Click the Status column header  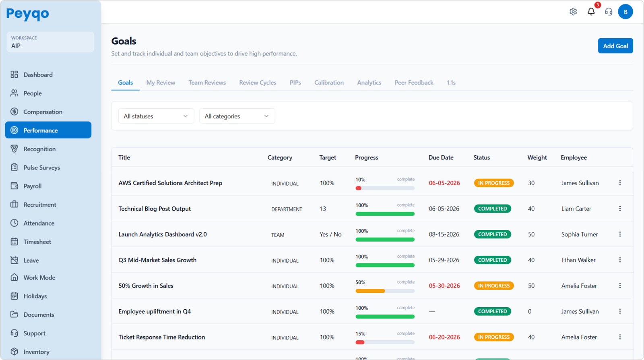(x=481, y=157)
